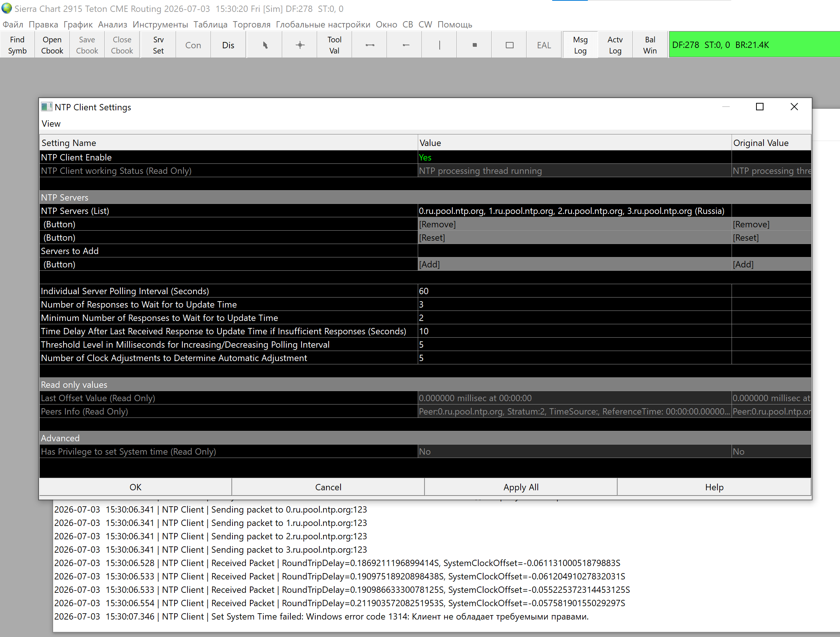The height and width of the screenshot is (637, 840).
Task: Activate the crosshair chart values tool
Action: point(300,45)
